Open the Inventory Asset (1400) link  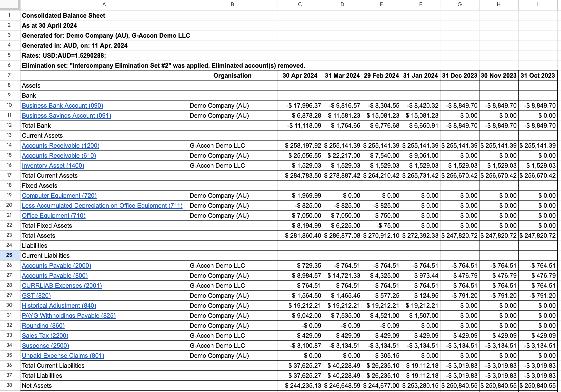(53, 165)
